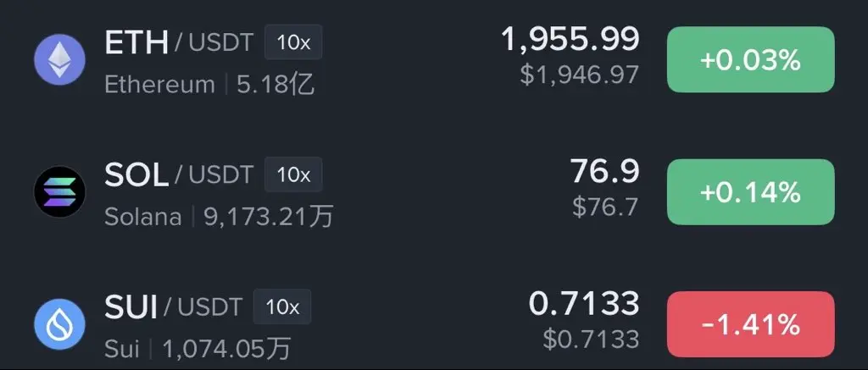Click the red -1.41% change button
868x370 pixels.
tap(751, 324)
